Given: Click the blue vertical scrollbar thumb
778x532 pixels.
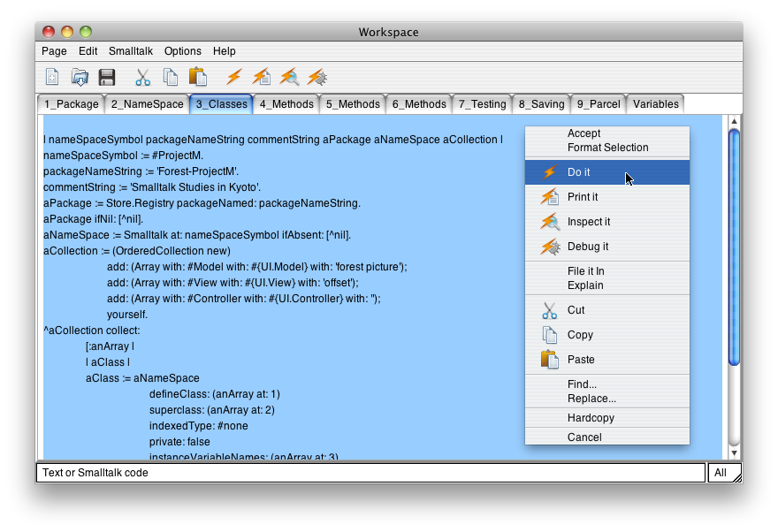Looking at the screenshot, I should (735, 247).
